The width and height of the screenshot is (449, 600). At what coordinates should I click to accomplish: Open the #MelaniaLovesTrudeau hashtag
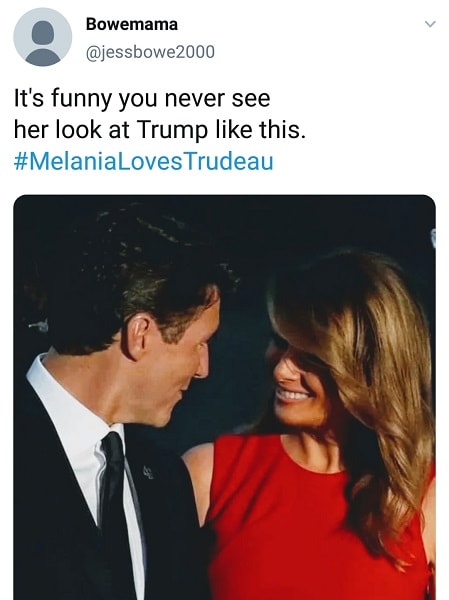tap(144, 161)
